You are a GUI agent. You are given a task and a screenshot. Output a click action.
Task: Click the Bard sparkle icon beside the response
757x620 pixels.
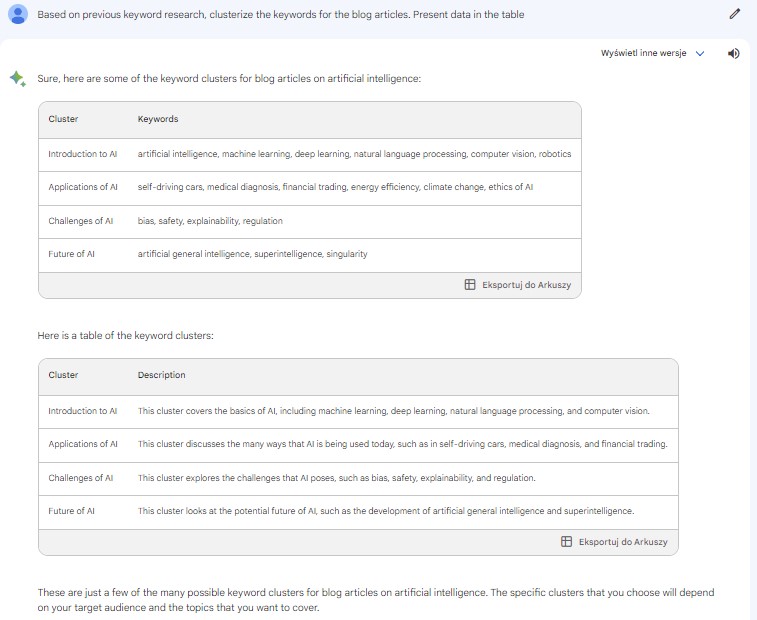17,79
